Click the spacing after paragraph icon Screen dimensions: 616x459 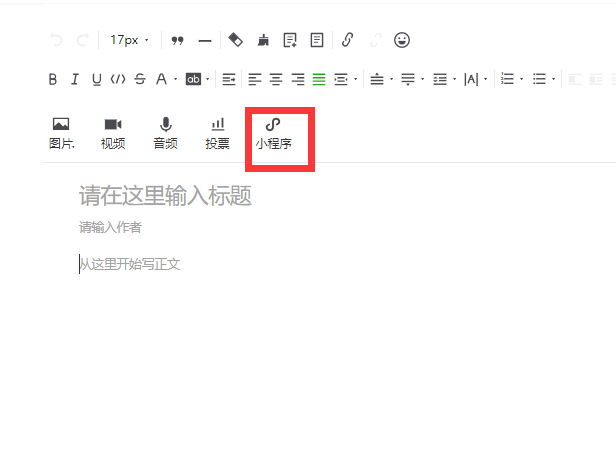(x=408, y=79)
